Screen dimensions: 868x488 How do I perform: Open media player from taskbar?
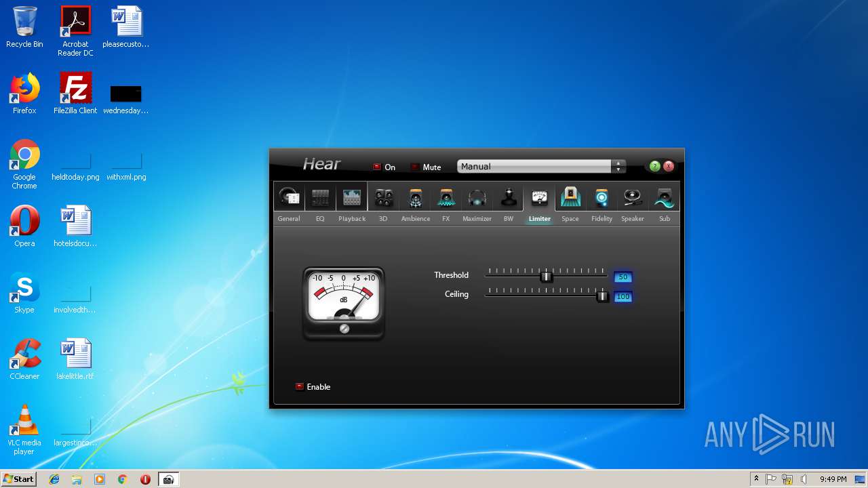(x=100, y=479)
